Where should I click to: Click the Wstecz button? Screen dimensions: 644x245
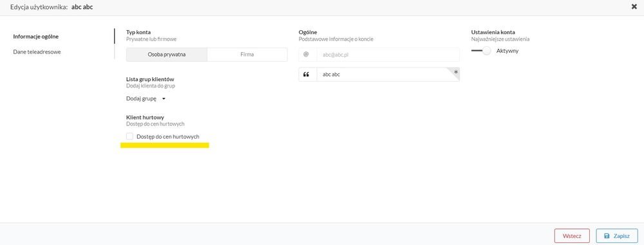[x=572, y=236]
